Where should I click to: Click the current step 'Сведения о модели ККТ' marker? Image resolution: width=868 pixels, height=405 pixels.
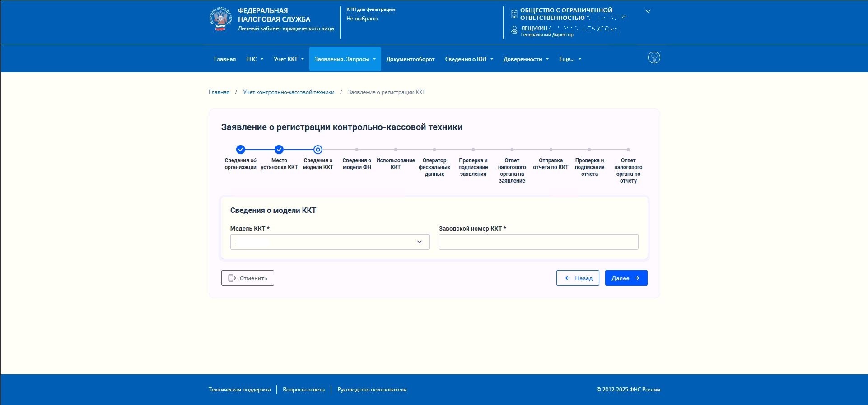tap(318, 150)
